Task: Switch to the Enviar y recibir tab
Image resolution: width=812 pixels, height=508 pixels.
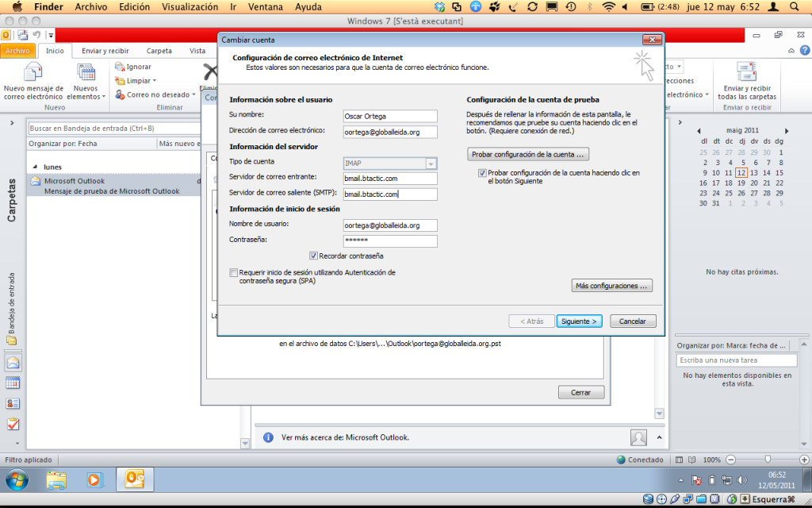Action: click(x=105, y=51)
